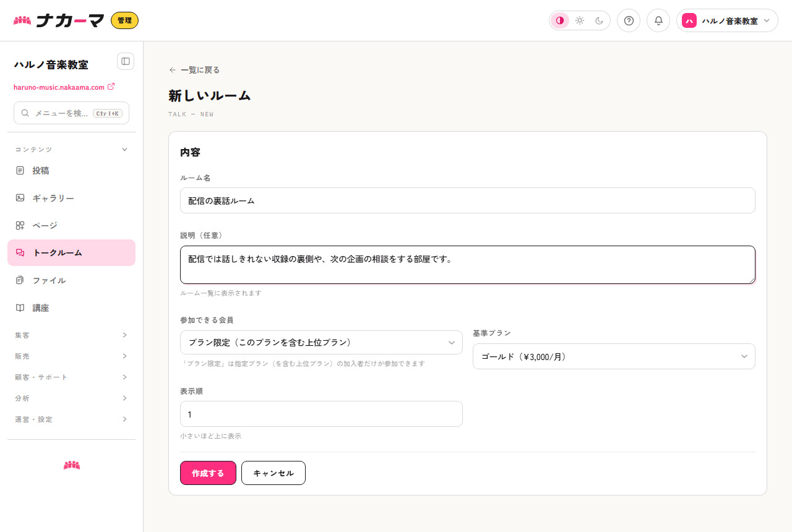This screenshot has width=792, height=532.
Task: Click the ハルノ音楽教室 sidebar title
Action: [x=51, y=64]
